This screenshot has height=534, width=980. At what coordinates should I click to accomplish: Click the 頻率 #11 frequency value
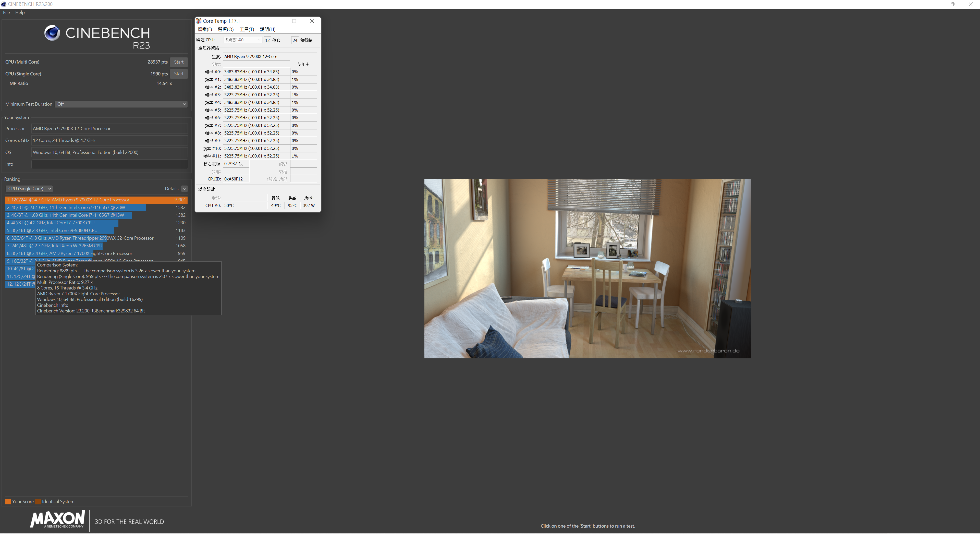point(256,156)
